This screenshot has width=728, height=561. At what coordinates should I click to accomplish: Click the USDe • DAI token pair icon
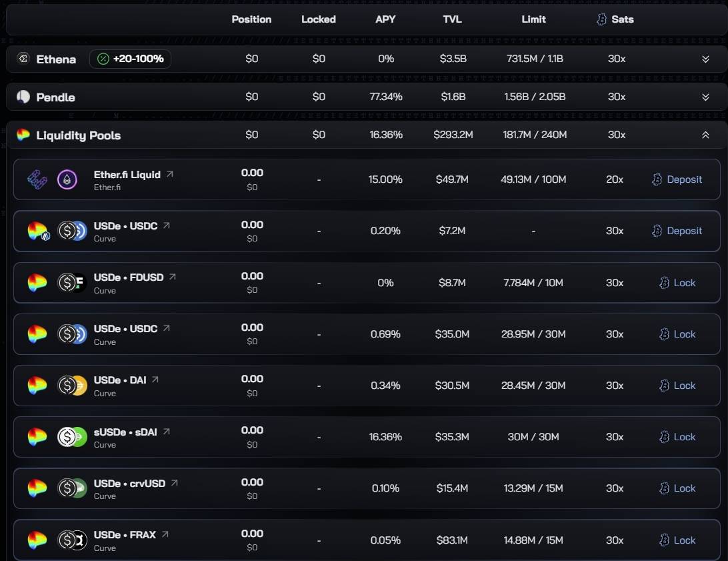pos(72,386)
